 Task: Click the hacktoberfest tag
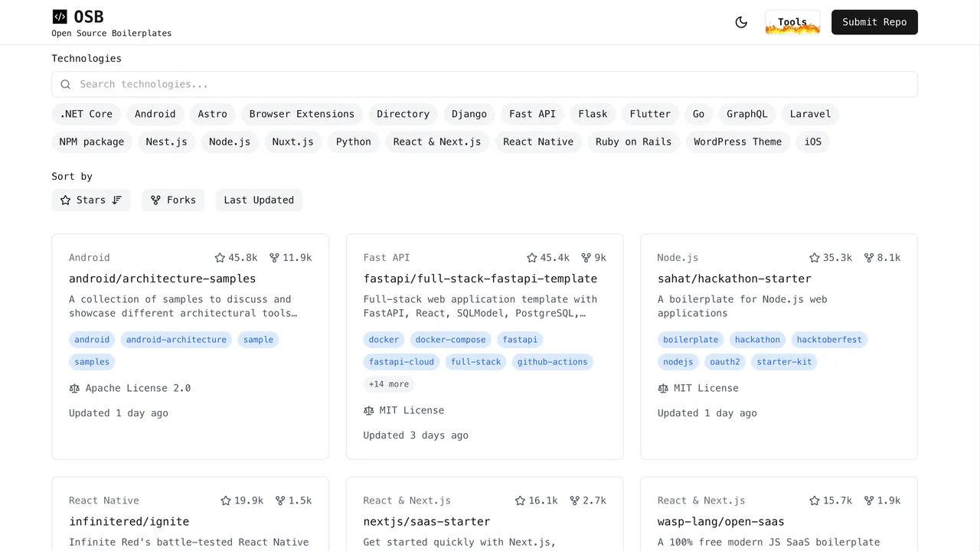pyautogui.click(x=829, y=340)
